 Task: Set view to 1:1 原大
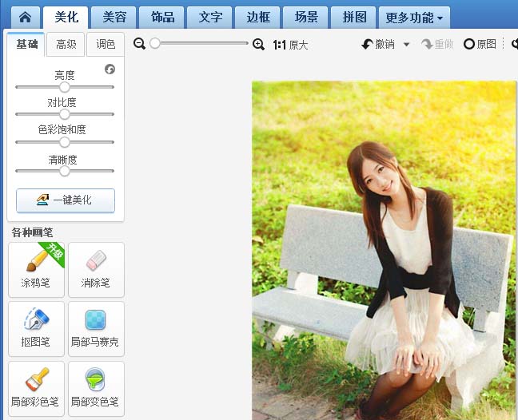[x=290, y=45]
